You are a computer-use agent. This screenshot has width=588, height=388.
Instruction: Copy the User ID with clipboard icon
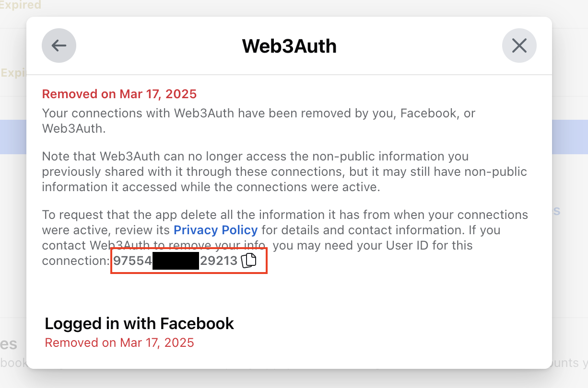click(248, 260)
